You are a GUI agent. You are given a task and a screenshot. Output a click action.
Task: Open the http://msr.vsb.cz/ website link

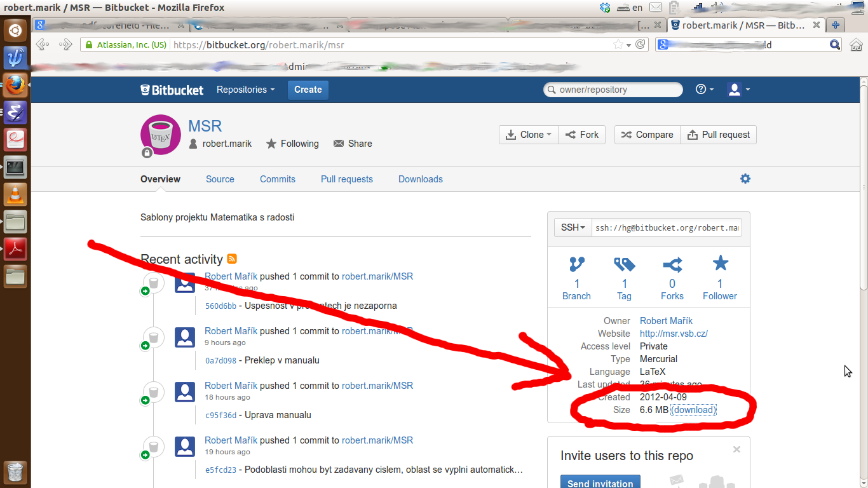point(674,334)
